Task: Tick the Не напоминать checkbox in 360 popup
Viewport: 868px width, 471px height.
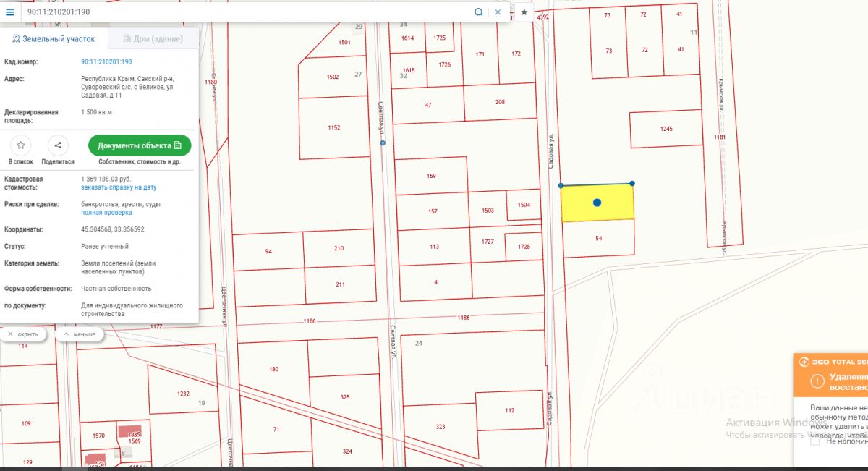Action: click(815, 441)
